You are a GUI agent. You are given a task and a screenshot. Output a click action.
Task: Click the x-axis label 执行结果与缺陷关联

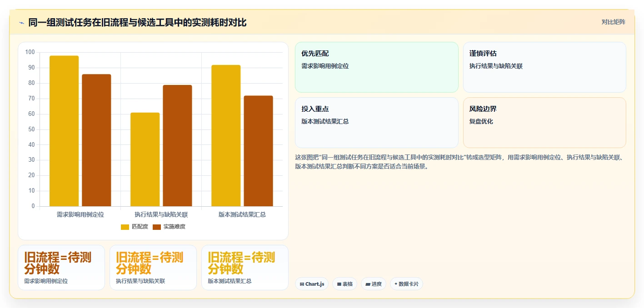click(x=161, y=214)
